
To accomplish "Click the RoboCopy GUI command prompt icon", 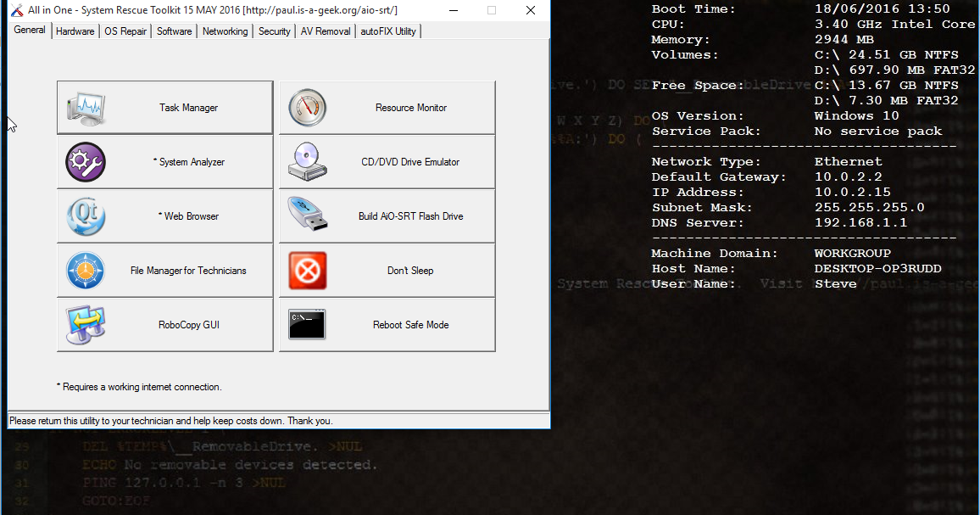I will [85, 324].
